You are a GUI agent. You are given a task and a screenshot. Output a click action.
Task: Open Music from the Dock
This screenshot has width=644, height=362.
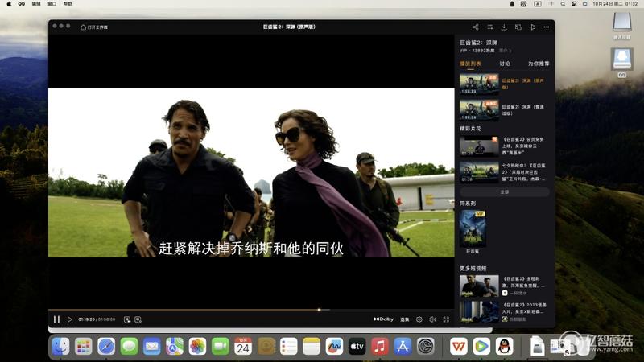coord(379,347)
